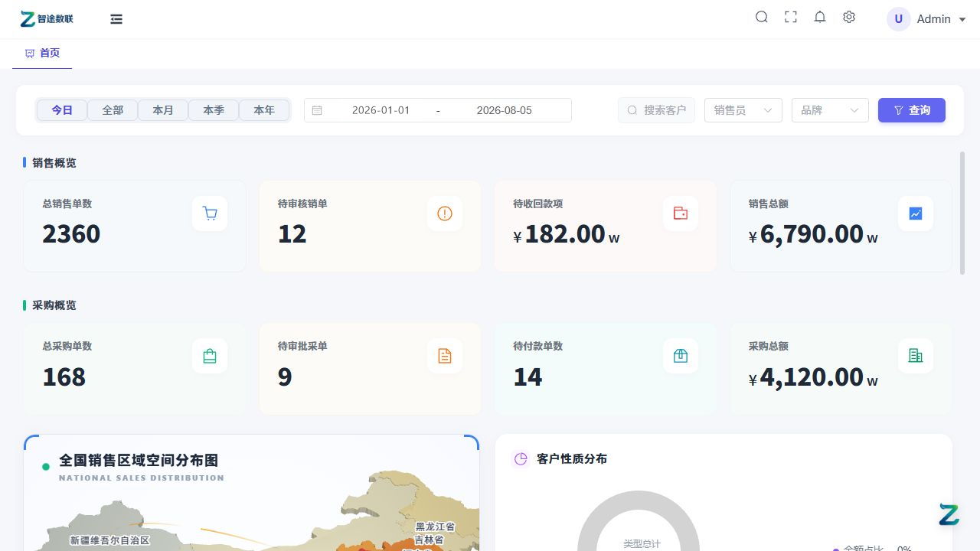
Task: Click 黑龙江省 on the map
Action: (x=435, y=527)
